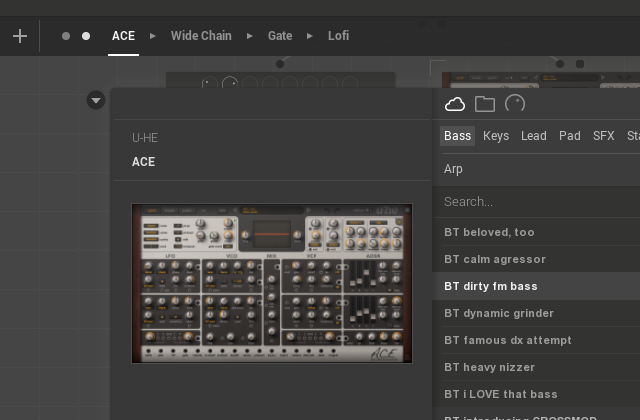
Task: Select the second white dot indicator
Action: pyautogui.click(x=86, y=36)
